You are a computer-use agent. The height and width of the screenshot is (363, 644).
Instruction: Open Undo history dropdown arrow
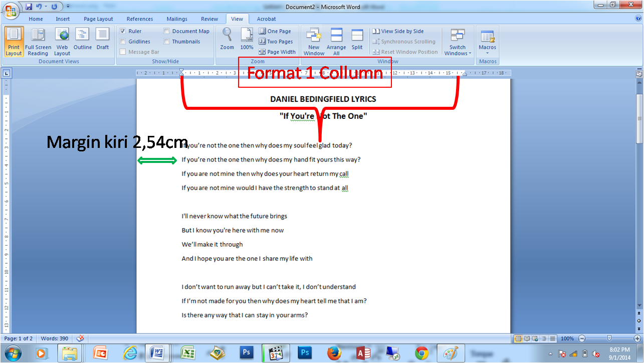click(45, 7)
